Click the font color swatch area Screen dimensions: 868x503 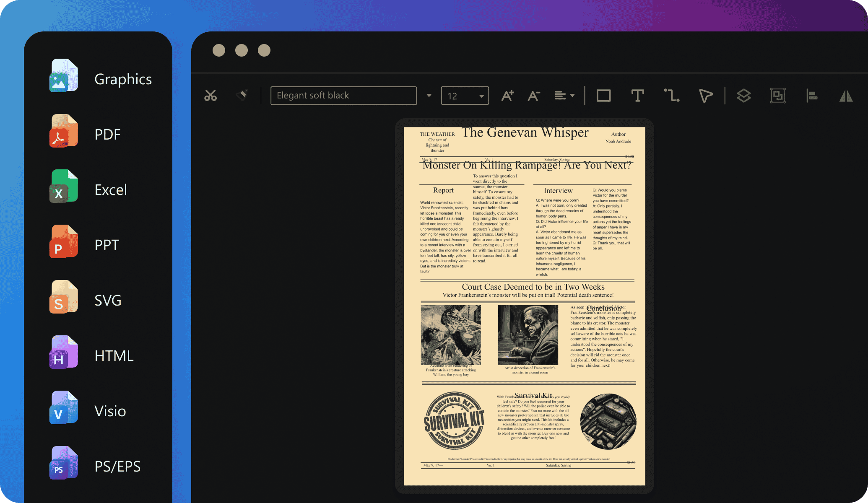tap(344, 95)
